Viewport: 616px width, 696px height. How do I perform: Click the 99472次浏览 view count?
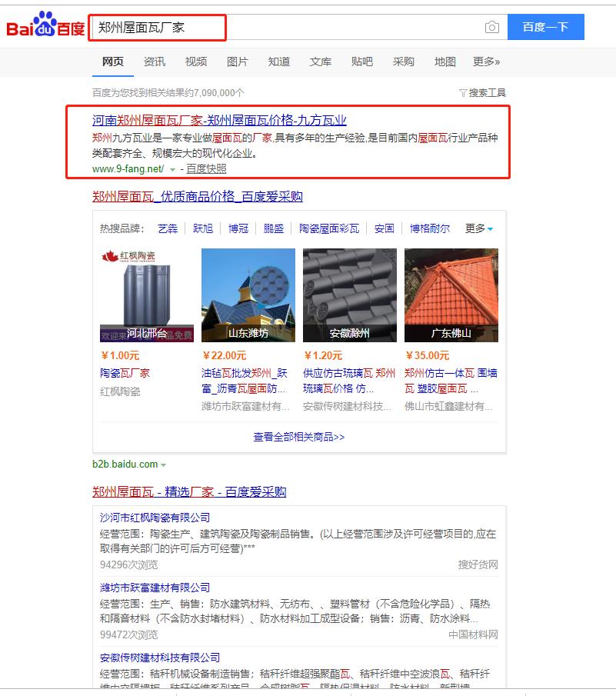[x=128, y=634]
